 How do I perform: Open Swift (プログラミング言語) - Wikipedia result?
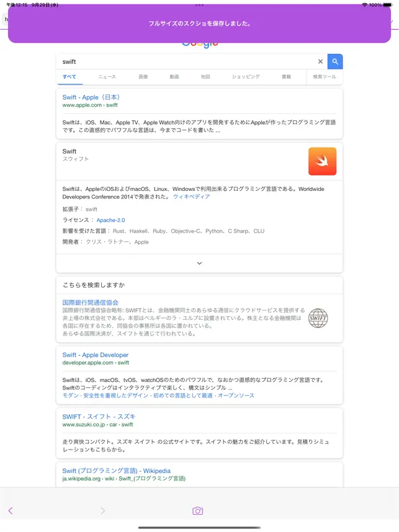pos(117,471)
